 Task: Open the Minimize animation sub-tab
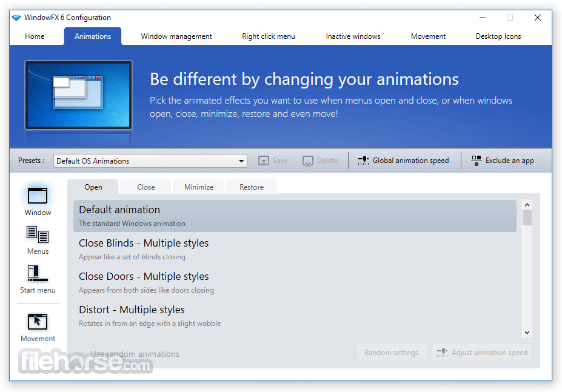pos(199,187)
